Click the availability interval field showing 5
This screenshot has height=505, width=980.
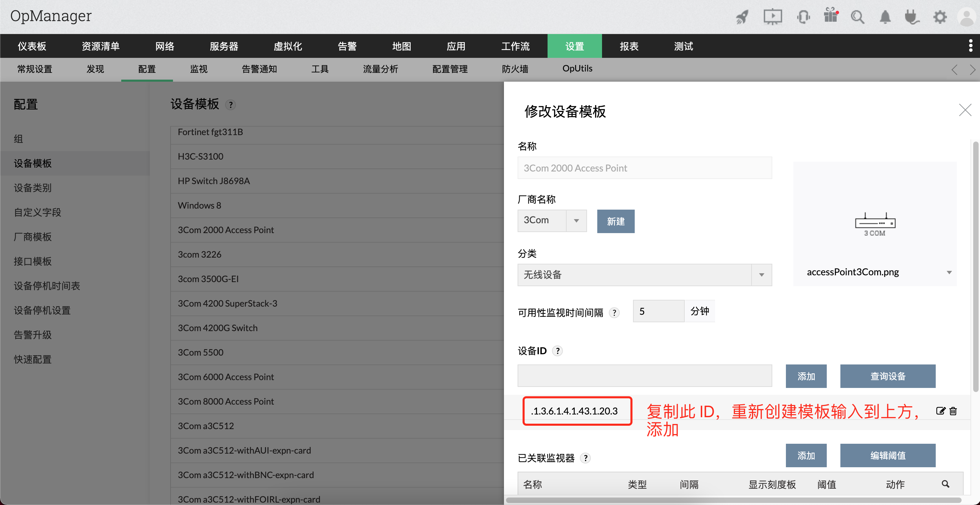pos(659,311)
